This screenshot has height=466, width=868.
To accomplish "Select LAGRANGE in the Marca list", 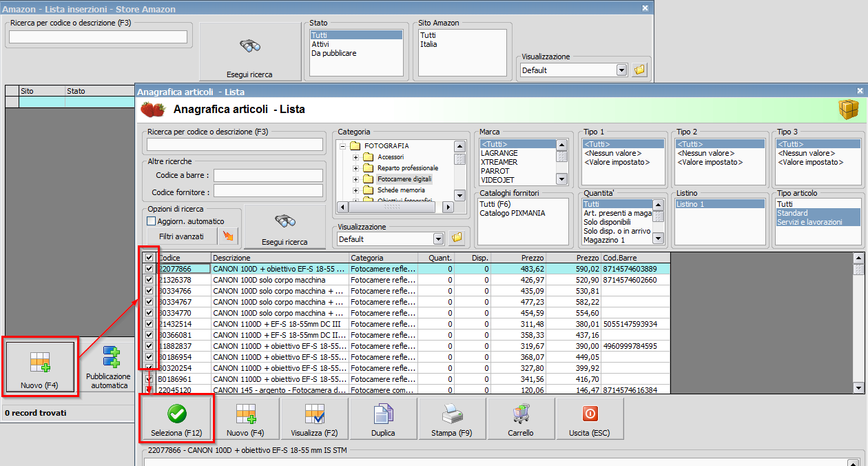I will tap(517, 153).
